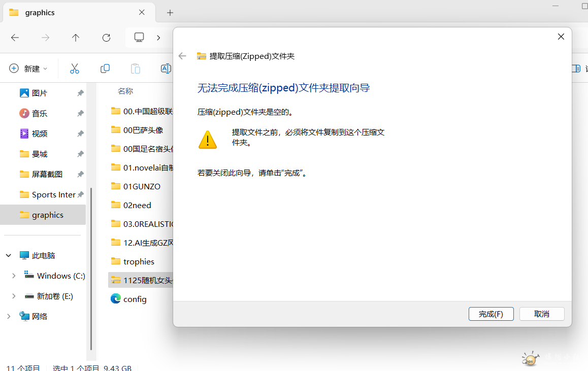The height and width of the screenshot is (371, 588).
Task: Expand the Windows (C:) drive tree node
Action: point(14,276)
